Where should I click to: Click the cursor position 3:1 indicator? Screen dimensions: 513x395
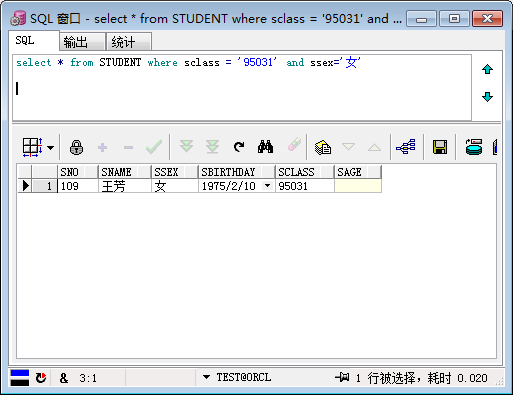[x=88, y=378]
